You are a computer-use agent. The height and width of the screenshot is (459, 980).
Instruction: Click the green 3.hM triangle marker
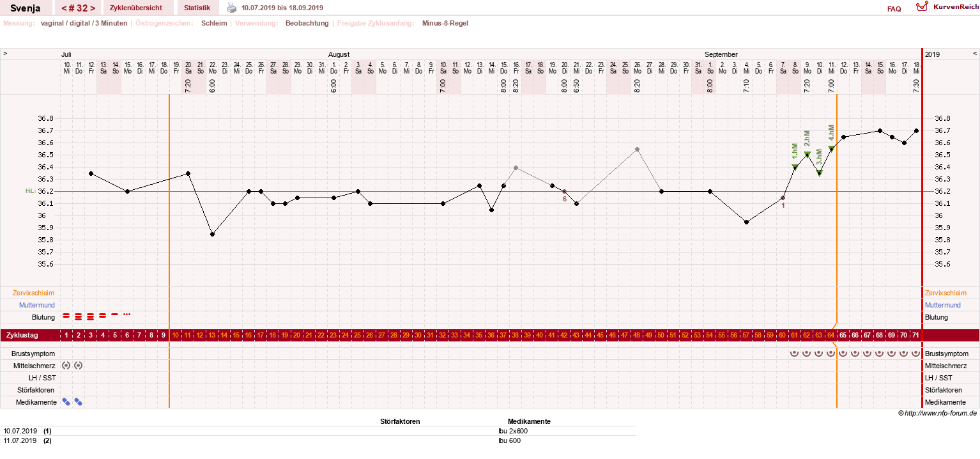pos(819,173)
